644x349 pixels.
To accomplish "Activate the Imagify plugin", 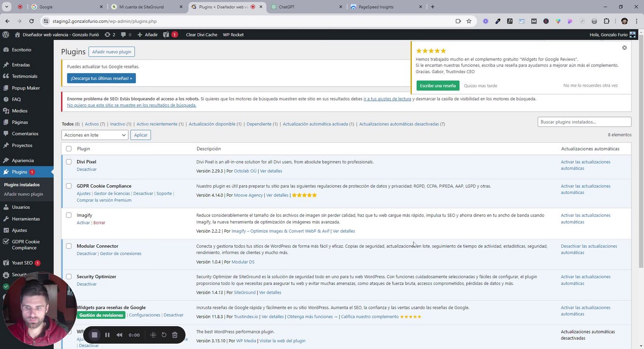I will 83,223.
